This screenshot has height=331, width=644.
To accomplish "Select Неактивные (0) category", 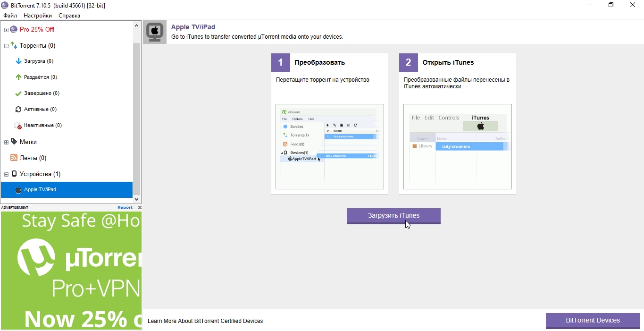I will point(43,126).
